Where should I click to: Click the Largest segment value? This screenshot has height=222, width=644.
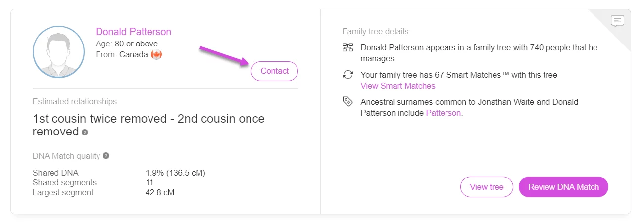(160, 192)
